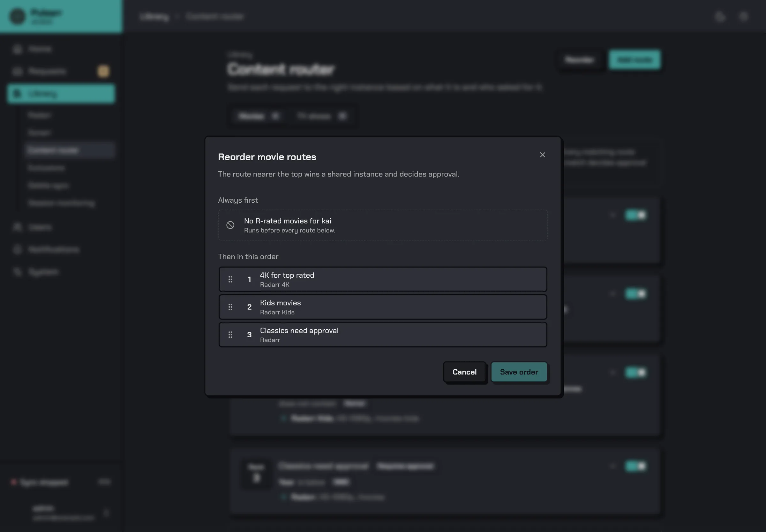Screen dimensions: 766x532
Task: Click the Cancel button
Action: coord(464,372)
